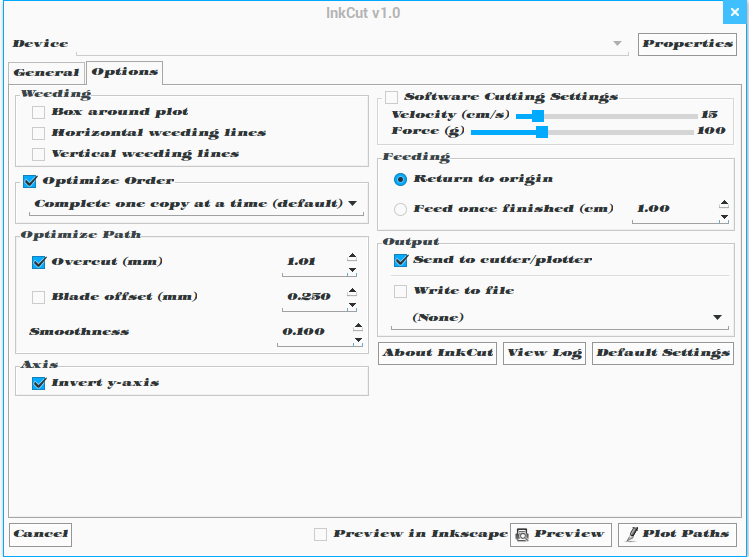
Task: Enable Vertical weeding lines
Action: click(x=38, y=154)
